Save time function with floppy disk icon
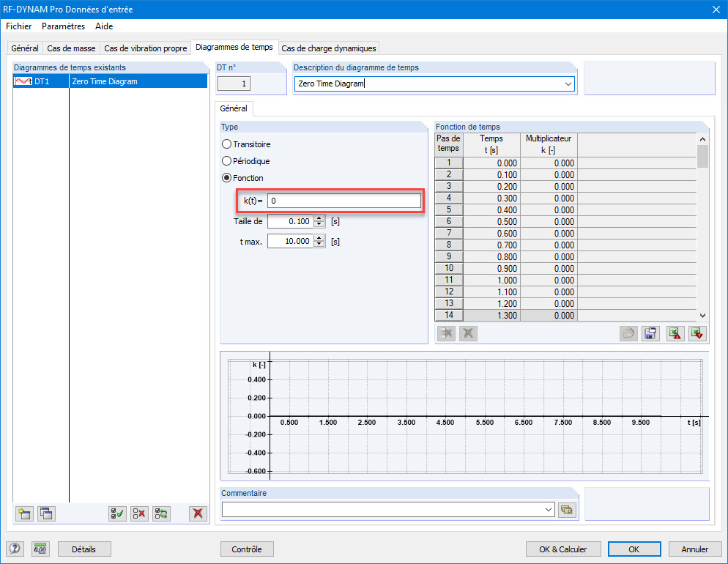This screenshot has height=564, width=728. pos(650,333)
